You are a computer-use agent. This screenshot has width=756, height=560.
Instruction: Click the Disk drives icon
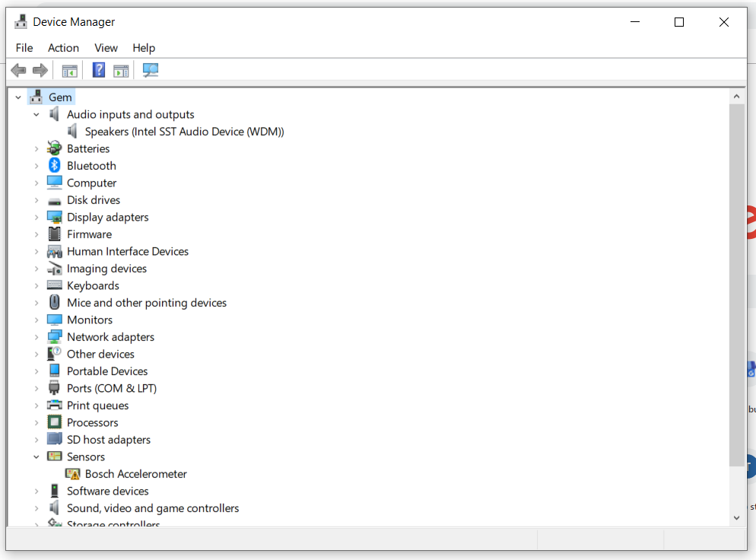point(55,201)
